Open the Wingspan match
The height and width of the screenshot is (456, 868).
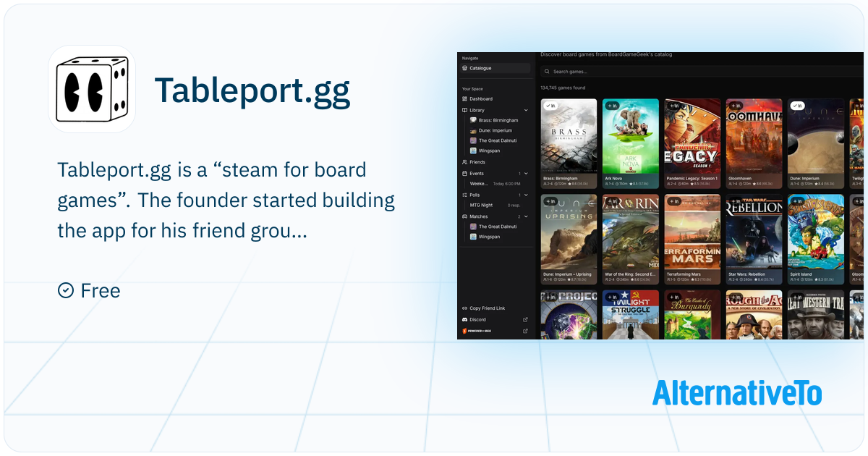(489, 237)
